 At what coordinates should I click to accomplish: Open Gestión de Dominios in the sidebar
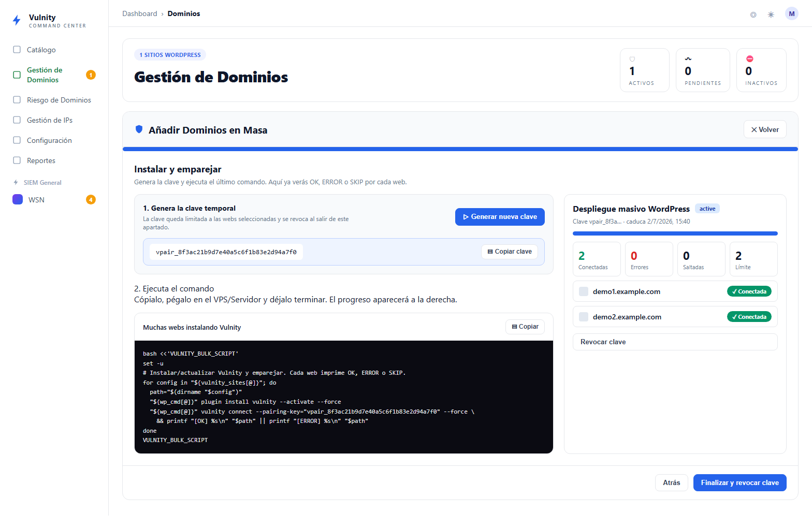tap(54, 75)
